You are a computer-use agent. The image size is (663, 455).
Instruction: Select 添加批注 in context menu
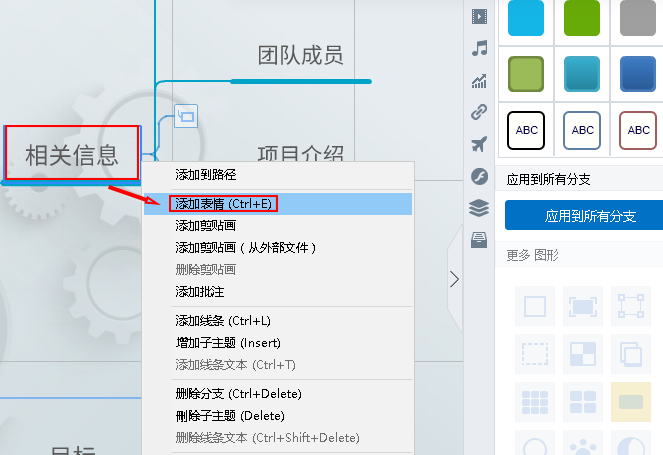(x=200, y=291)
